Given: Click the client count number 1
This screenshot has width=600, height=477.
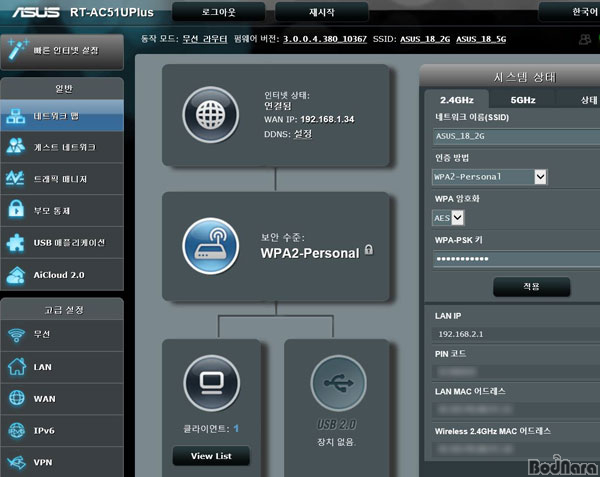Looking at the screenshot, I should coord(236,428).
